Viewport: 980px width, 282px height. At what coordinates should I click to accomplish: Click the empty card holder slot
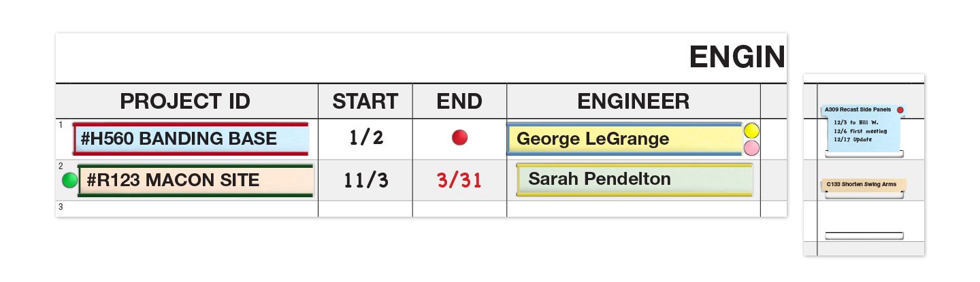[x=864, y=236]
